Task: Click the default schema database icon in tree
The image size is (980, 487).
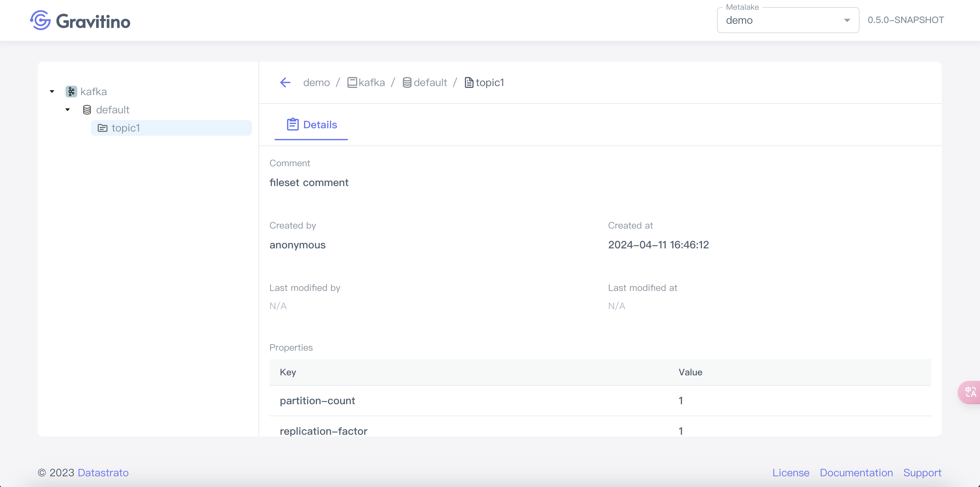Action: (x=87, y=110)
